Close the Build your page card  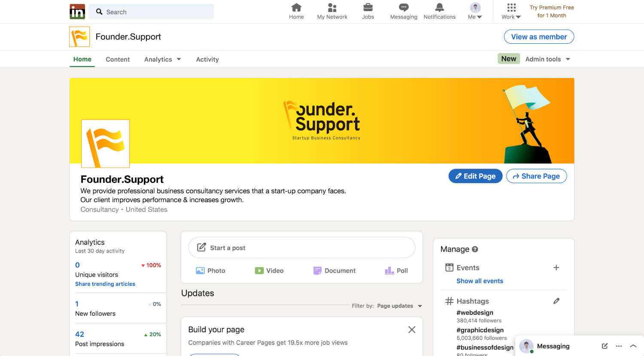tap(412, 329)
